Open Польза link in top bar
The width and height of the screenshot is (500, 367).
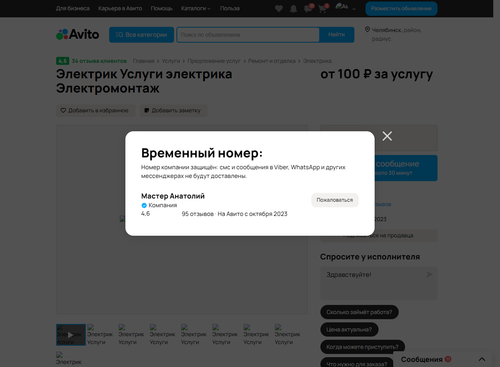230,8
